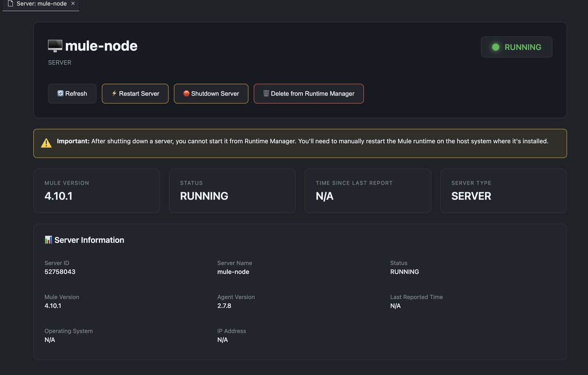This screenshot has height=375, width=588.
Task: Click the STATUS card value RUNNING
Action: 204,196
